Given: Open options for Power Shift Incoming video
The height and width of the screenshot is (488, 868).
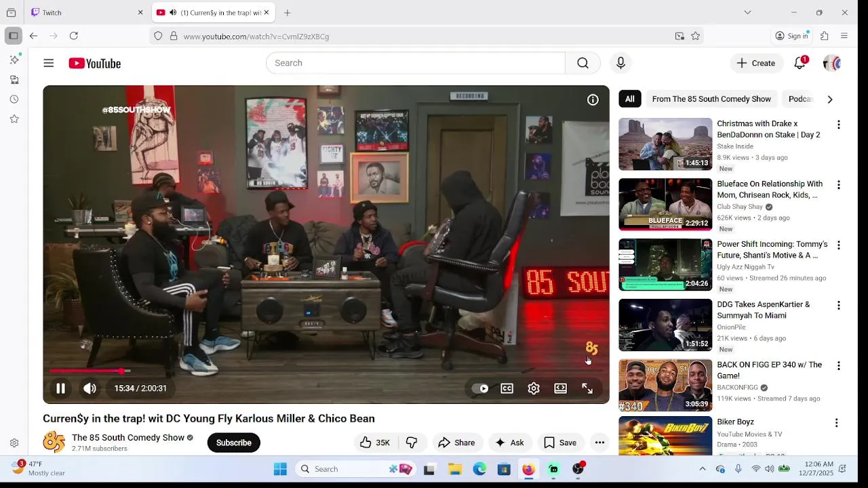Looking at the screenshot, I should (x=839, y=245).
